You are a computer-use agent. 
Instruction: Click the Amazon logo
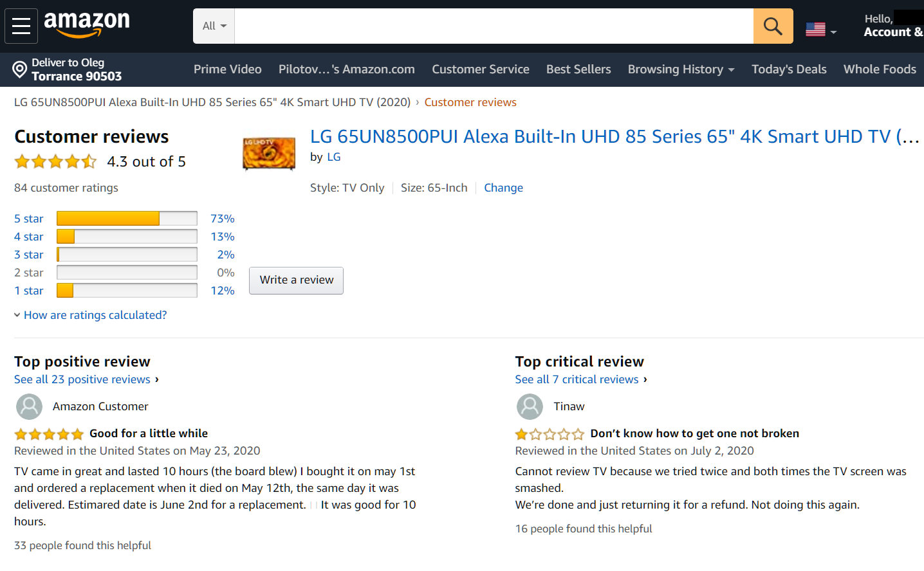pos(87,24)
